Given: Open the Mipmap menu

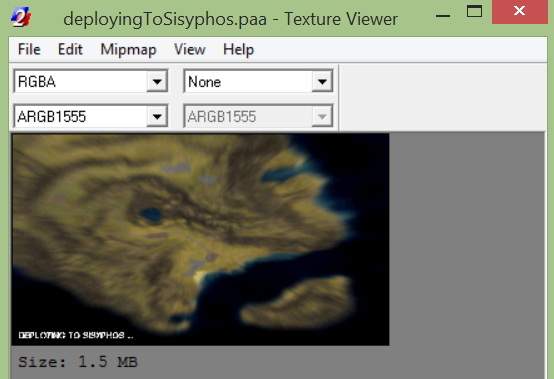Looking at the screenshot, I should click(x=128, y=49).
